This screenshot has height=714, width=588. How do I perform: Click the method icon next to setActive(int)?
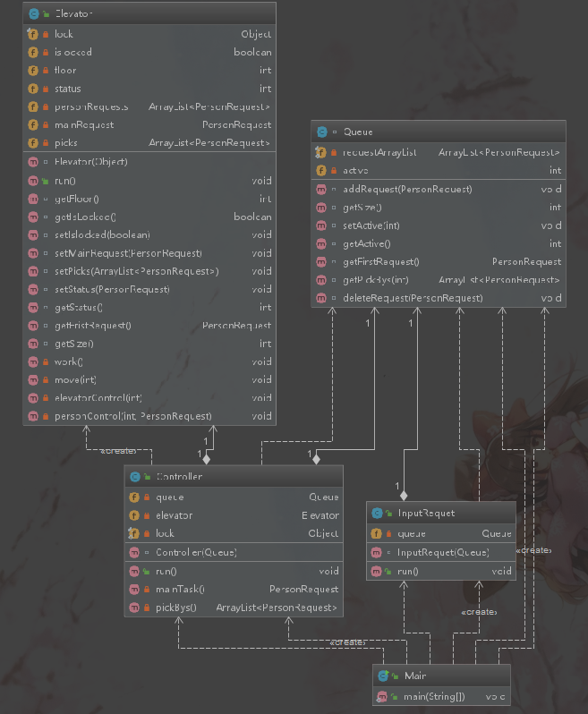(321, 225)
